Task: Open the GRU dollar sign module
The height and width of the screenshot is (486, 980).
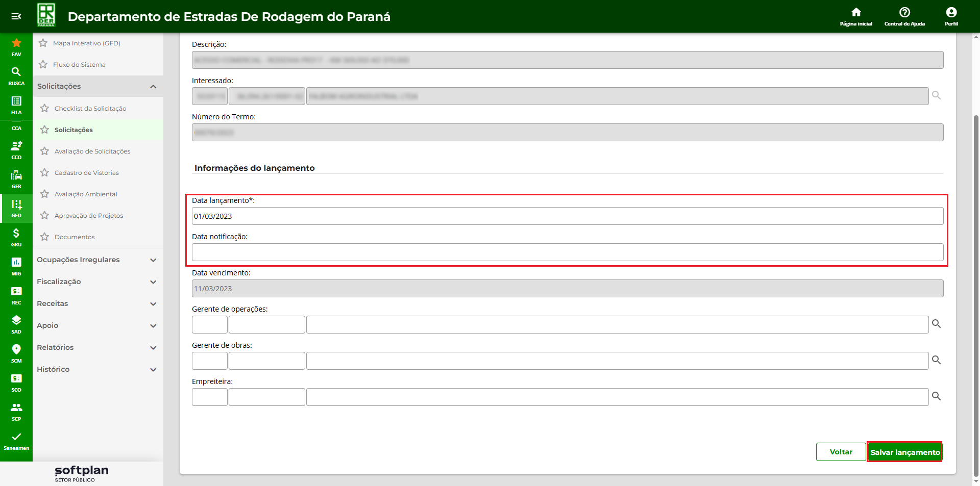Action: click(16, 237)
